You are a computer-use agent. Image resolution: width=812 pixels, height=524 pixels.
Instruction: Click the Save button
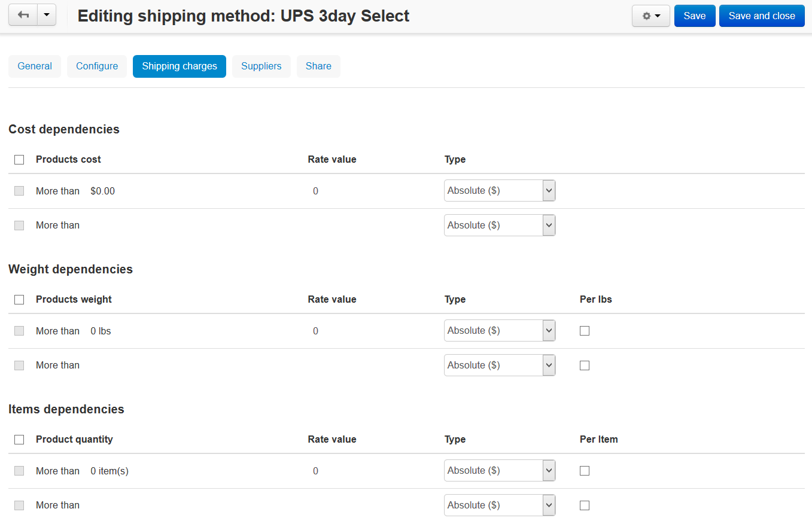tap(695, 16)
